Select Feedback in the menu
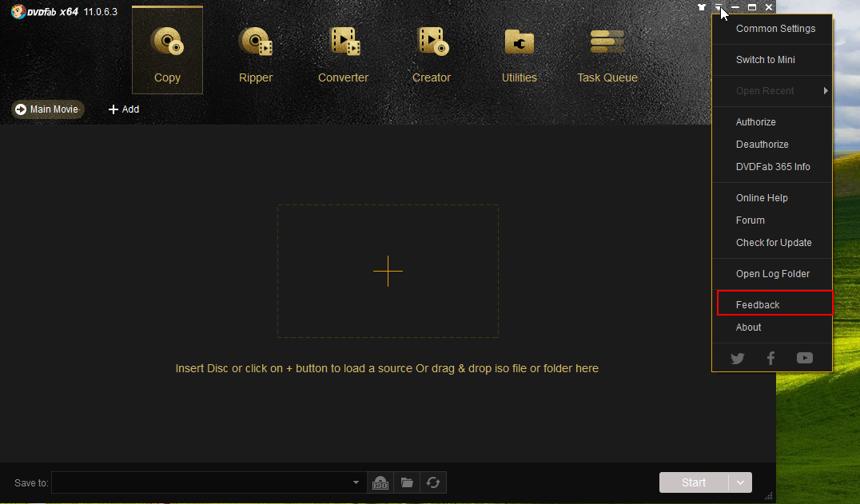Viewport: 860px width, 504px height. [757, 305]
